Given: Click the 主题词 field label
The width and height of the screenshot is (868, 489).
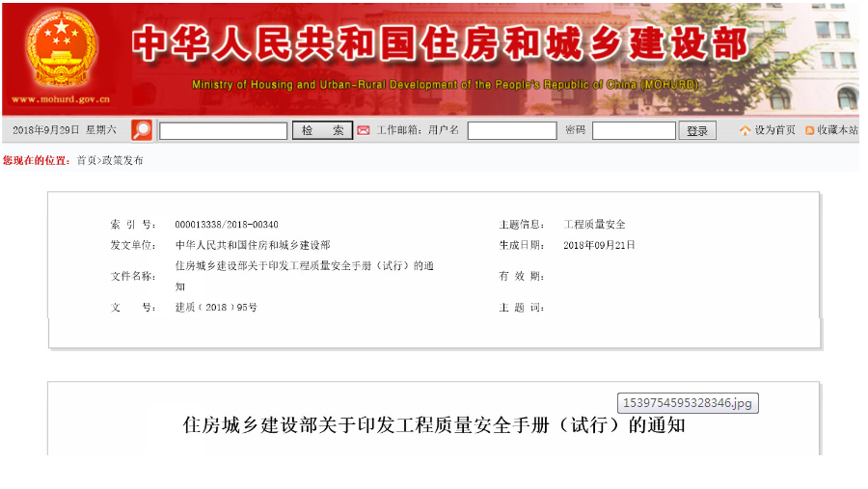Looking at the screenshot, I should coord(522,308).
